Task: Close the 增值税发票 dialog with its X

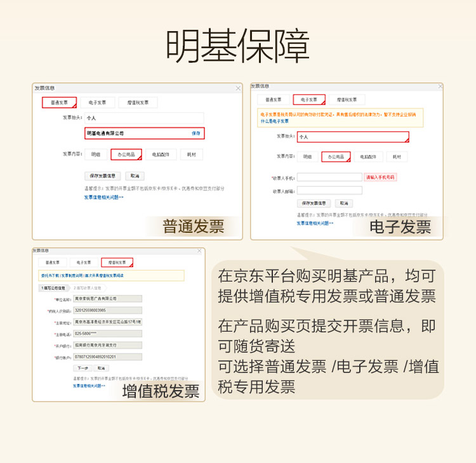Action: (199, 251)
